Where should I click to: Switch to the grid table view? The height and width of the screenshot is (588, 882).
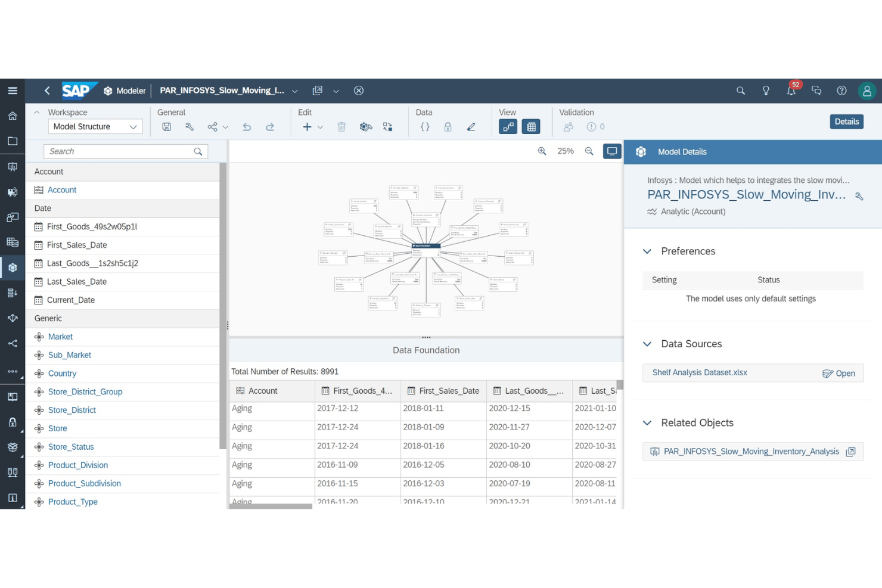point(531,127)
